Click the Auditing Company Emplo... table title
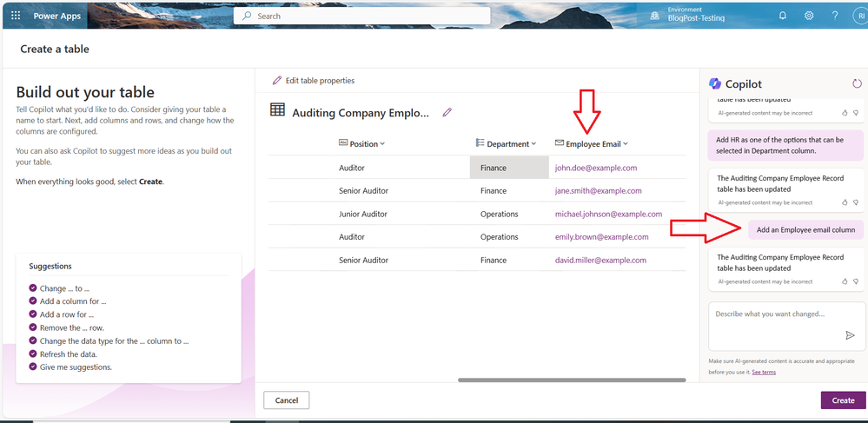This screenshot has width=868, height=423. click(361, 113)
